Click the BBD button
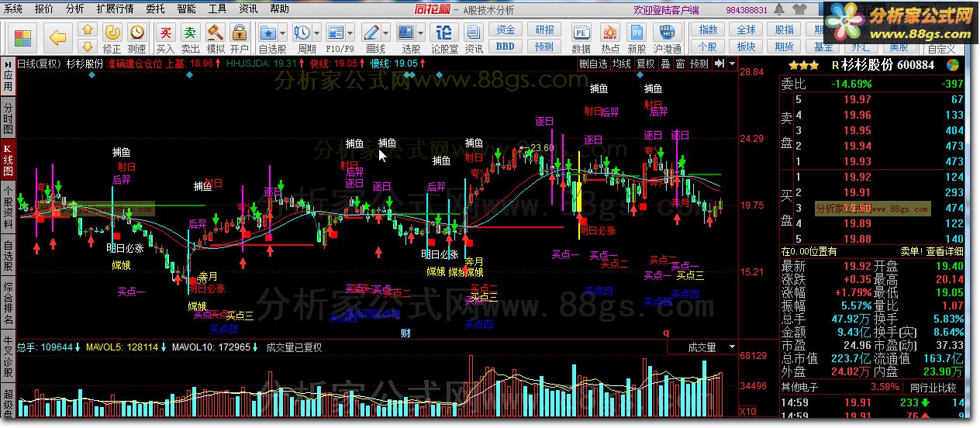980x428 pixels. coord(506,47)
